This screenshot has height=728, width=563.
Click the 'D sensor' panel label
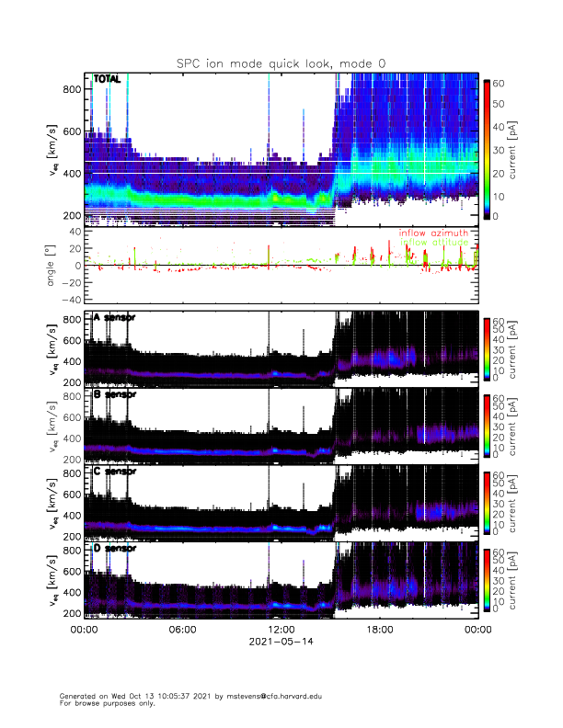[114, 549]
